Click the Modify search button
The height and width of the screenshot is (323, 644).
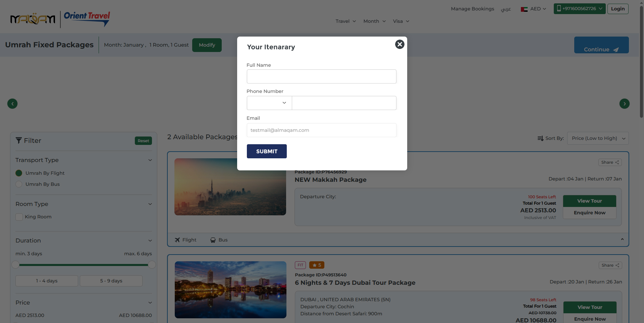[207, 45]
